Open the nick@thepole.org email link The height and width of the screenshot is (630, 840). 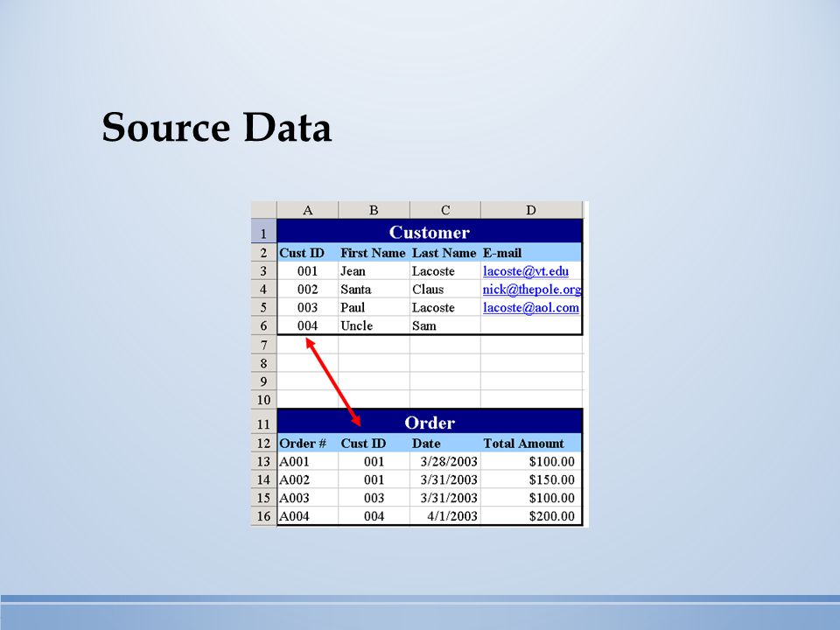coord(532,290)
